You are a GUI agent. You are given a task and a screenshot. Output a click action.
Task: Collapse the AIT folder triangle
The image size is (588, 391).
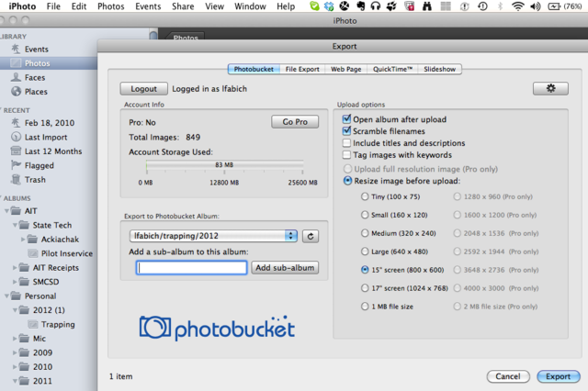coord(6,211)
